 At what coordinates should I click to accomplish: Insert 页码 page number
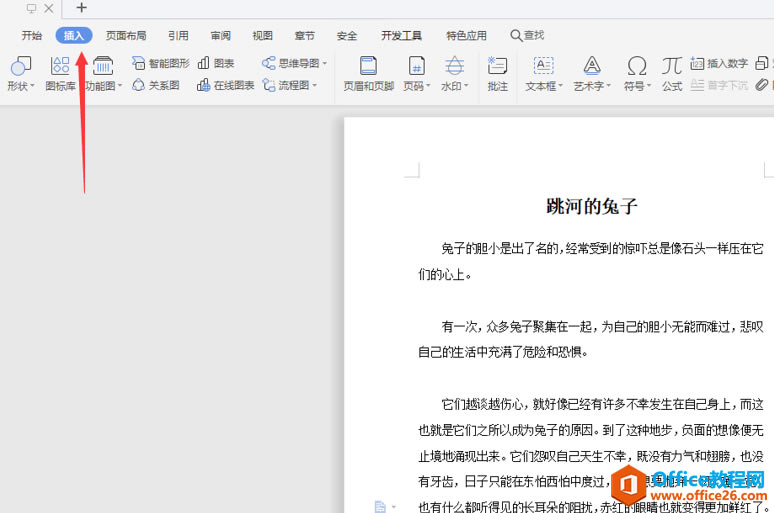point(417,74)
